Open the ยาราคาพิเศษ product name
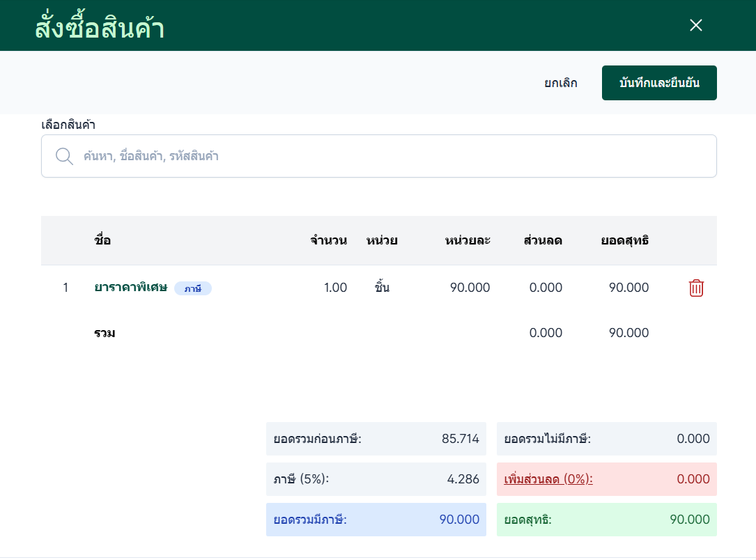This screenshot has width=756, height=560. click(x=130, y=288)
